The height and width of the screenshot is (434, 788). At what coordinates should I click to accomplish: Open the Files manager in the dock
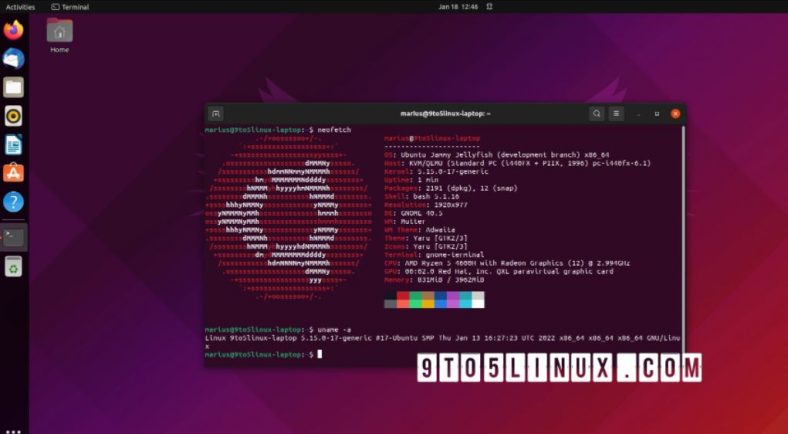[14, 87]
